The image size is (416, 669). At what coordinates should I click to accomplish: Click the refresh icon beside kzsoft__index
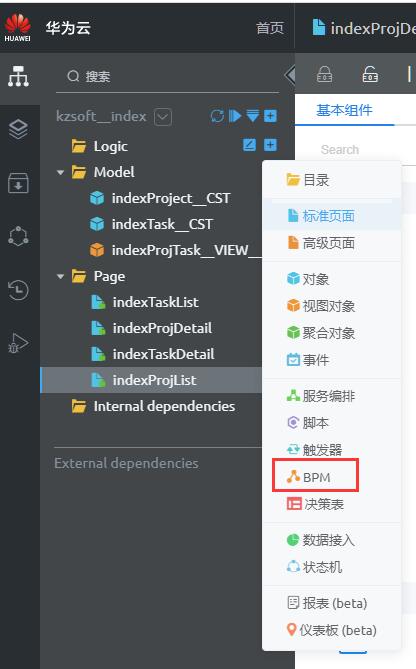[217, 116]
